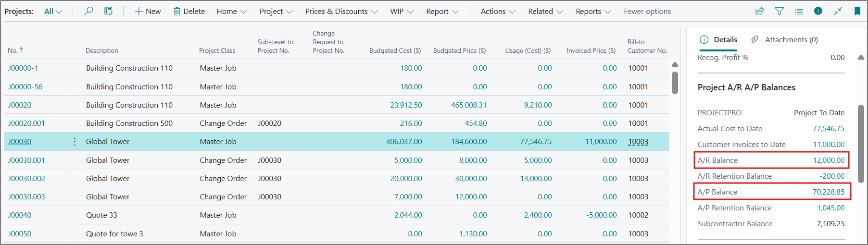Click the New button

(x=148, y=12)
